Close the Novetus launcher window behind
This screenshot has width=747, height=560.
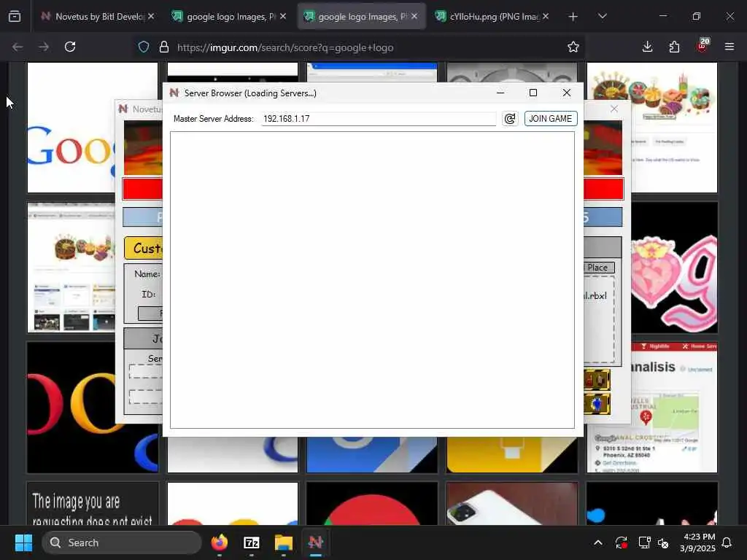click(614, 109)
